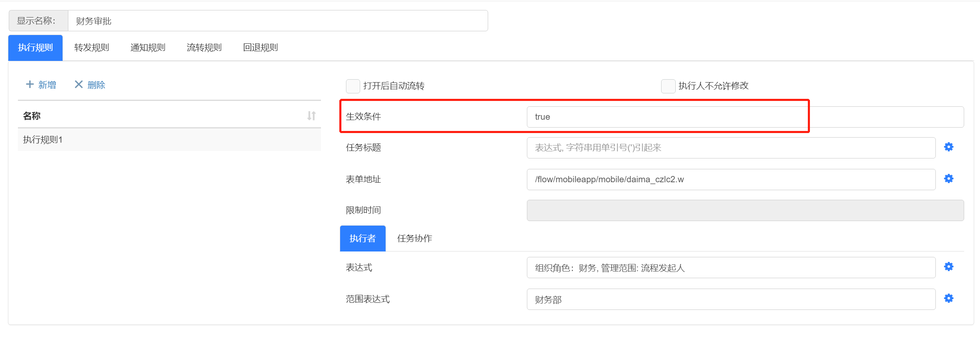Toggle the 执行人不允许修改 checkbox
This screenshot has width=980, height=357.
pos(668,86)
